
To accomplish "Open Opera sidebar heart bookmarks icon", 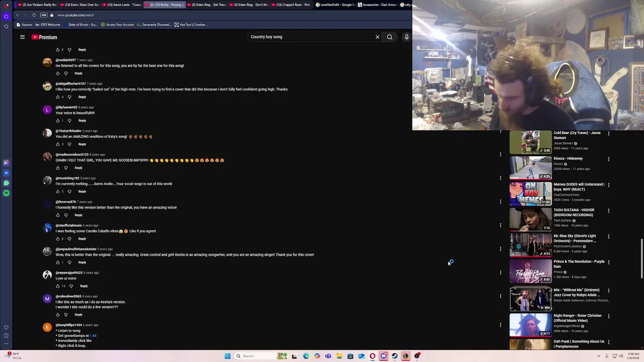I will pyautogui.click(x=6, y=327).
